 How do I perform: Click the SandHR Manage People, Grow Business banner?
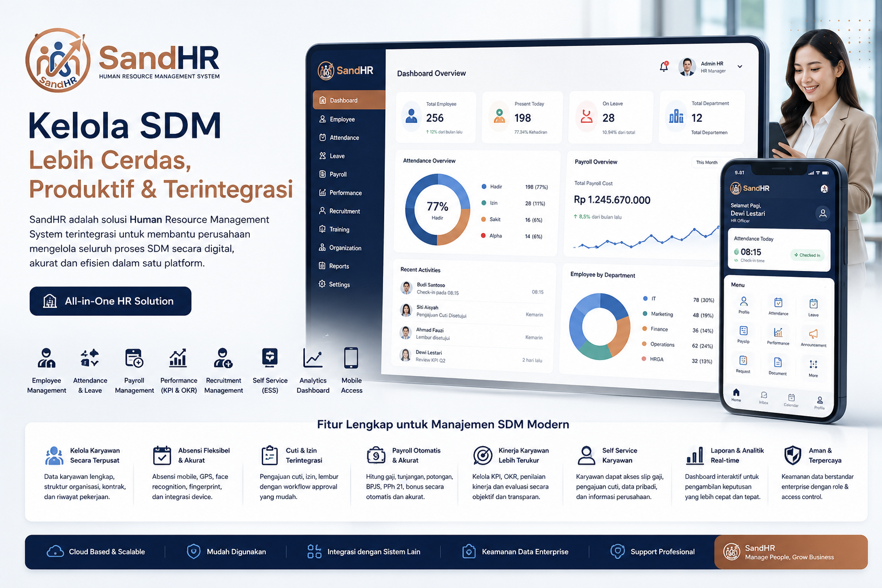tap(791, 552)
